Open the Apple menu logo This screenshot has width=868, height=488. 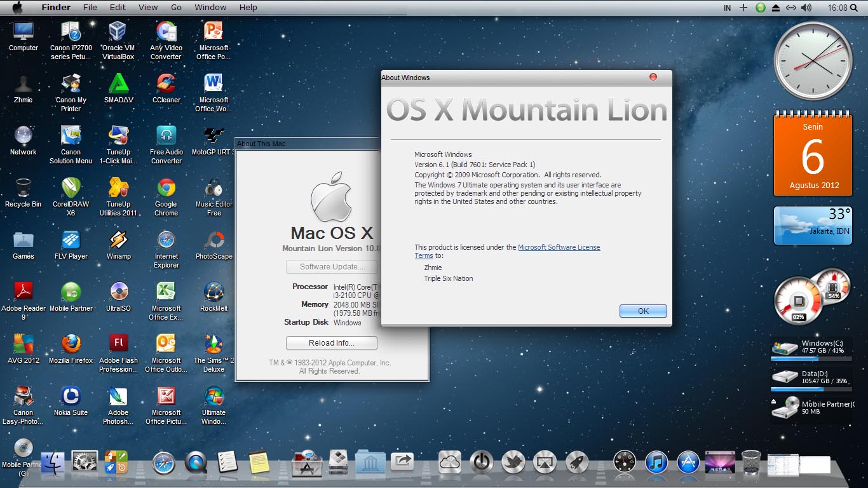click(18, 8)
